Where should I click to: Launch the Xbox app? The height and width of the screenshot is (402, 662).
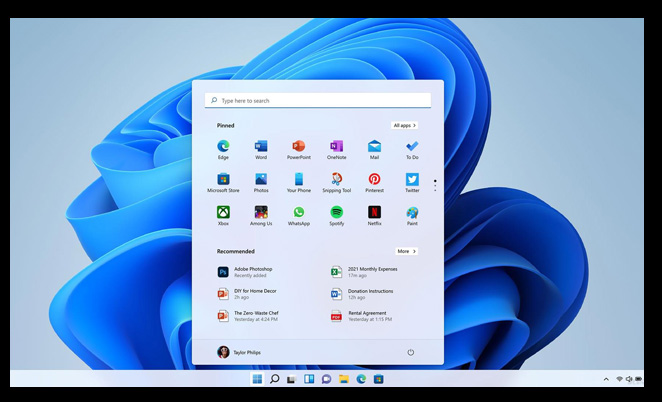click(223, 213)
